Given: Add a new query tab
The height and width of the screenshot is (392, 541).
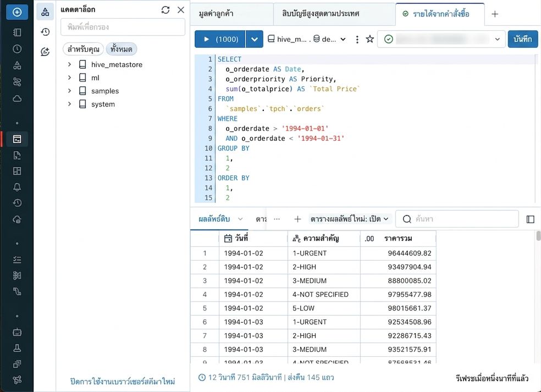Looking at the screenshot, I should tap(495, 14).
